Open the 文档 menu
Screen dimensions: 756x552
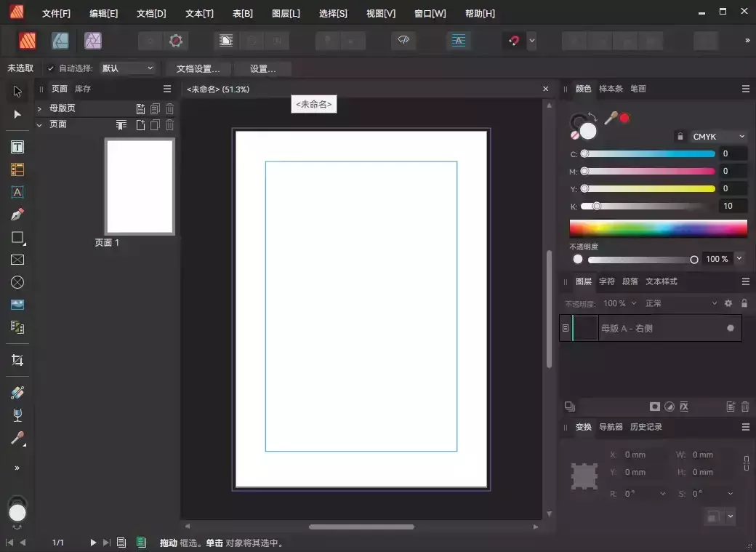(151, 12)
